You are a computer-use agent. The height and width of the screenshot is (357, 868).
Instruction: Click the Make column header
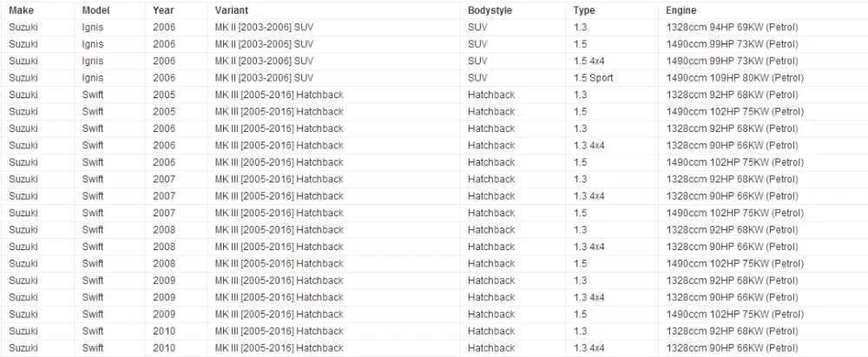tap(21, 10)
